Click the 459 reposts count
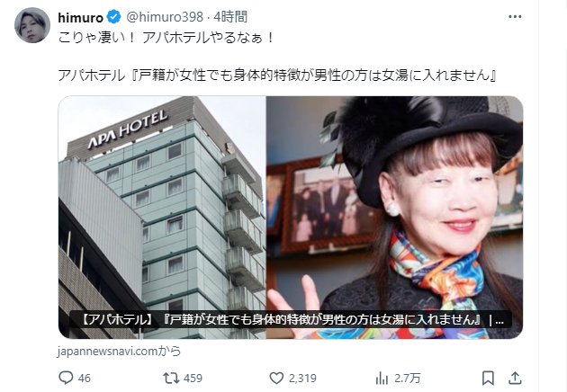This screenshot has width=567, height=392. pyautogui.click(x=193, y=379)
